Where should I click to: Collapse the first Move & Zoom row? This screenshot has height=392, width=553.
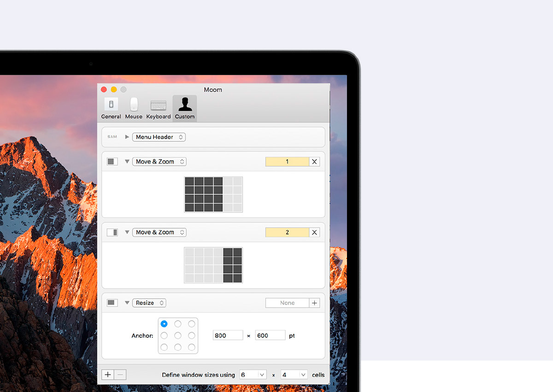coord(127,162)
